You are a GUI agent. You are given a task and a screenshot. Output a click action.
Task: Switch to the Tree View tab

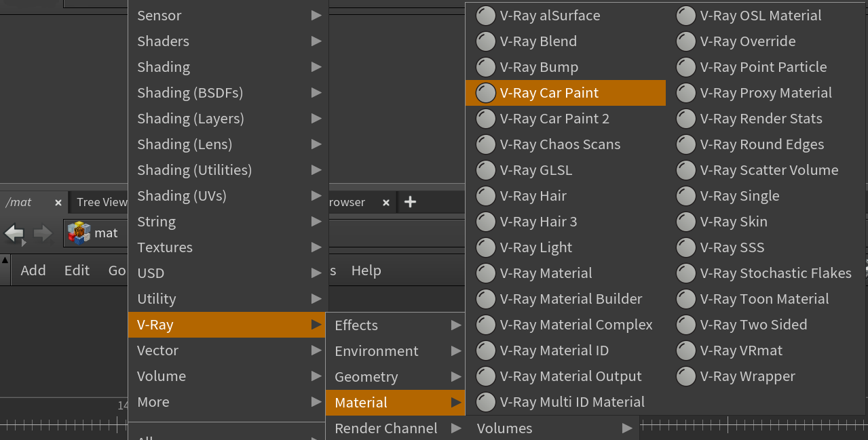point(102,202)
